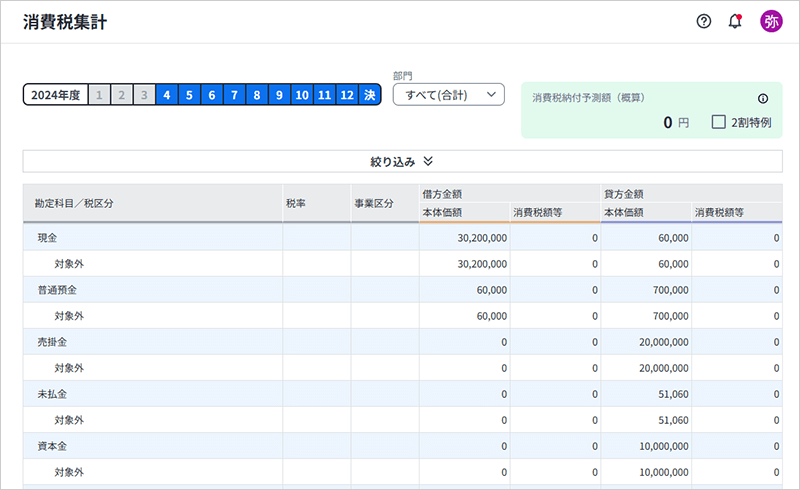Click the 勘定科目／税区分 column header
800x490 pixels.
(153, 203)
